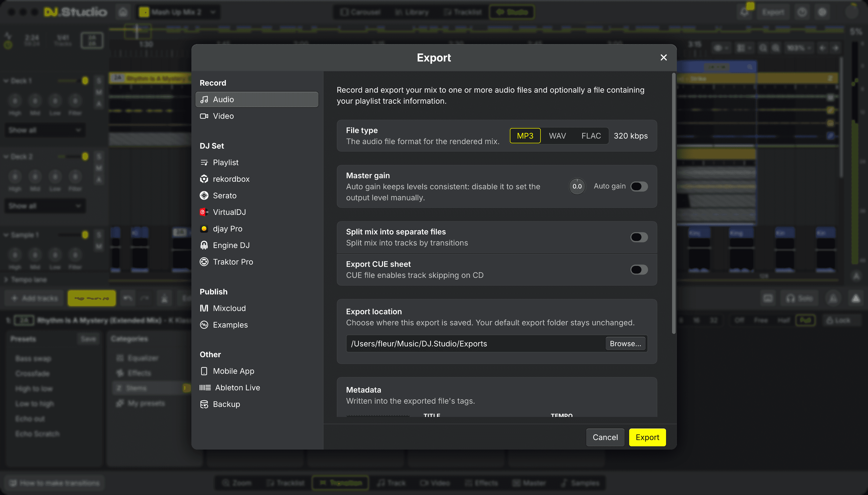Click the Audio music note icon
868x495 pixels.
pyautogui.click(x=204, y=99)
